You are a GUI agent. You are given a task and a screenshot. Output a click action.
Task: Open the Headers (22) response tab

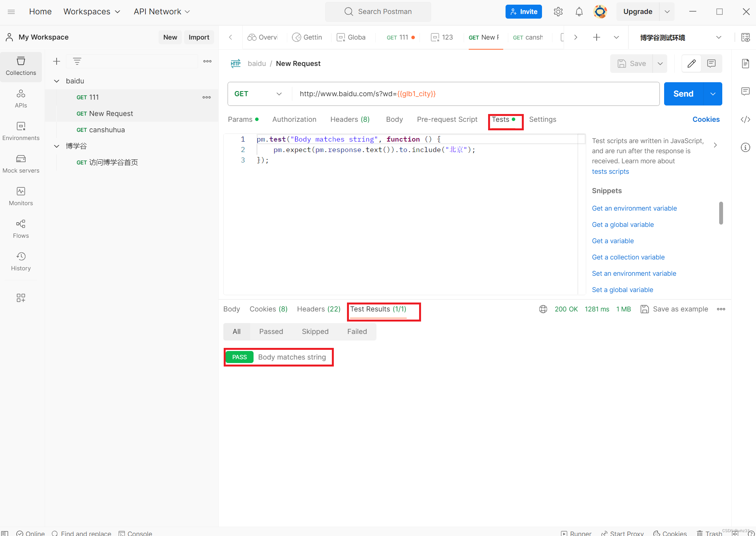point(318,309)
